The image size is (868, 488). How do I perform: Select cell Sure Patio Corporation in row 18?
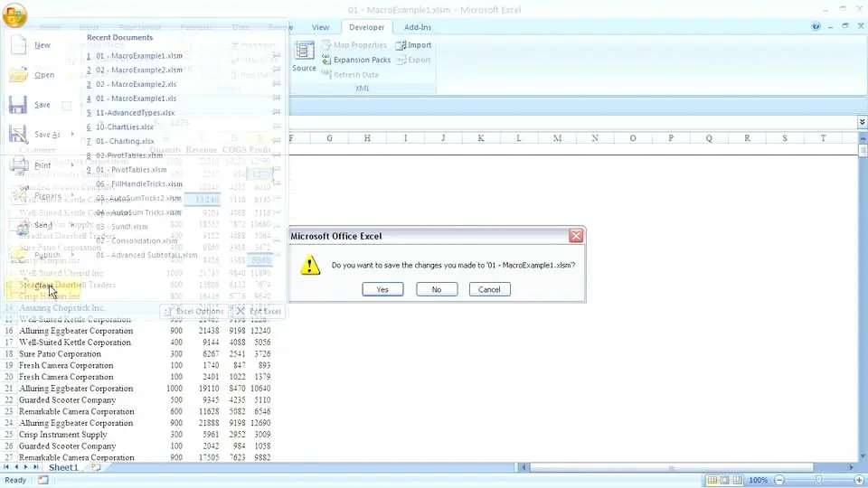coord(60,354)
